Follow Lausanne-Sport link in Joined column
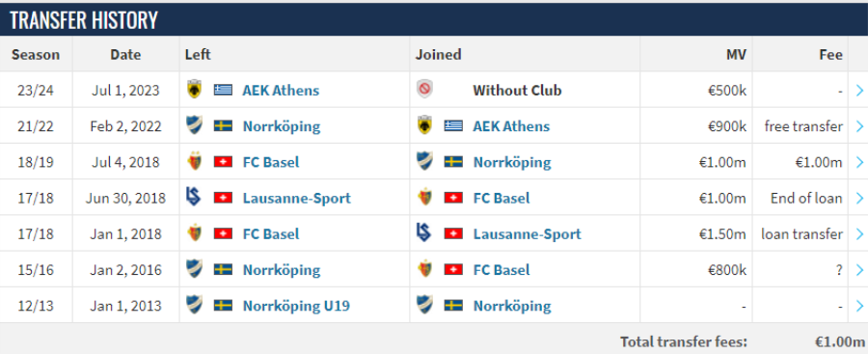 click(527, 233)
